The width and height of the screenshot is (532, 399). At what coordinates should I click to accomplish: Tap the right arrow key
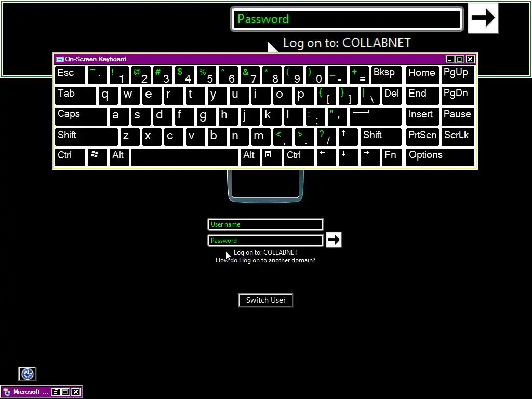[x=370, y=157]
